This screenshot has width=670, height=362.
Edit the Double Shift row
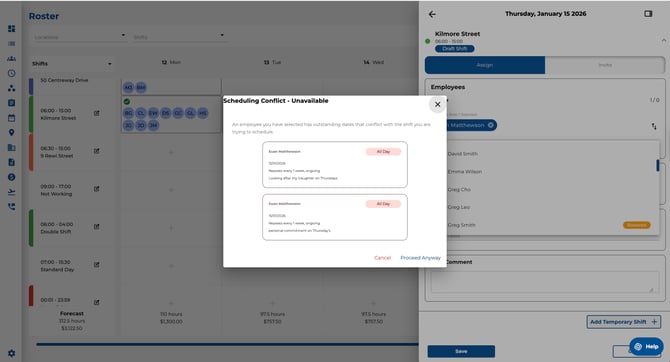coord(97,227)
